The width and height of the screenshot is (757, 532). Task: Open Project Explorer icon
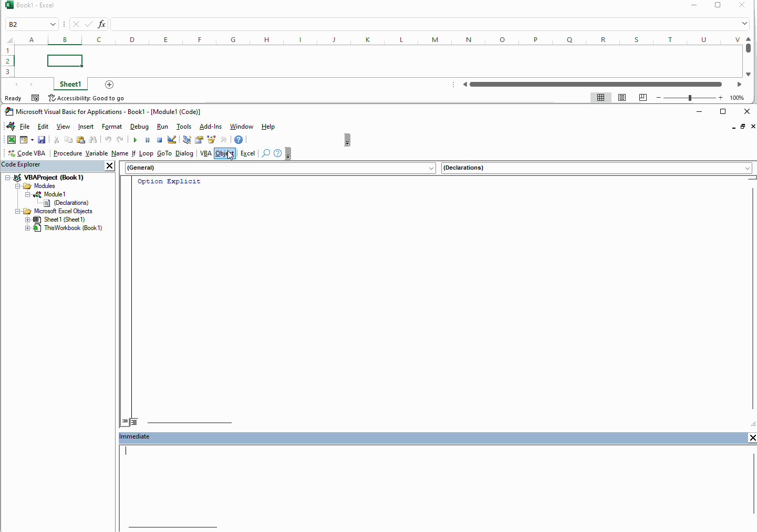click(x=187, y=140)
